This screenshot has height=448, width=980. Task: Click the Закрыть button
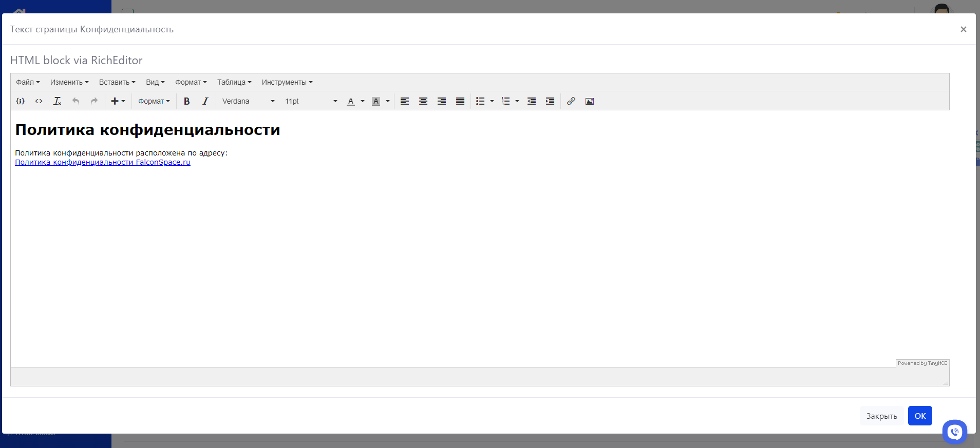881,416
